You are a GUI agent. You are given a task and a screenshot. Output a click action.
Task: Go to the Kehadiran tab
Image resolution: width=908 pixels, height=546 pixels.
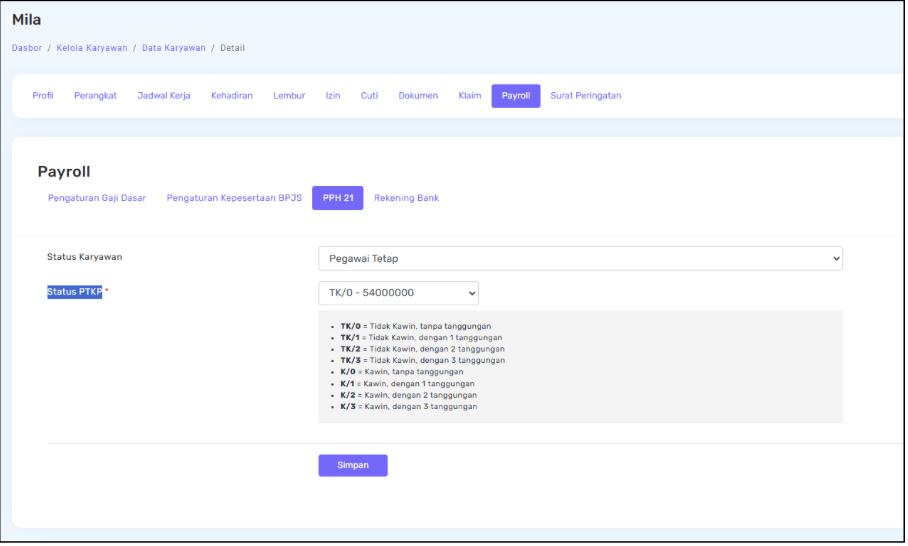pos(231,96)
